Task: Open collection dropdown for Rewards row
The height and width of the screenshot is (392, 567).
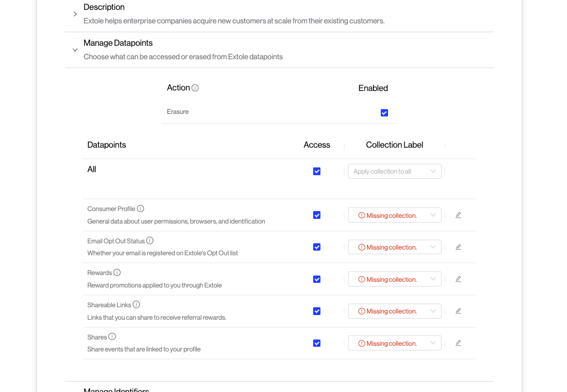Action: click(x=394, y=279)
